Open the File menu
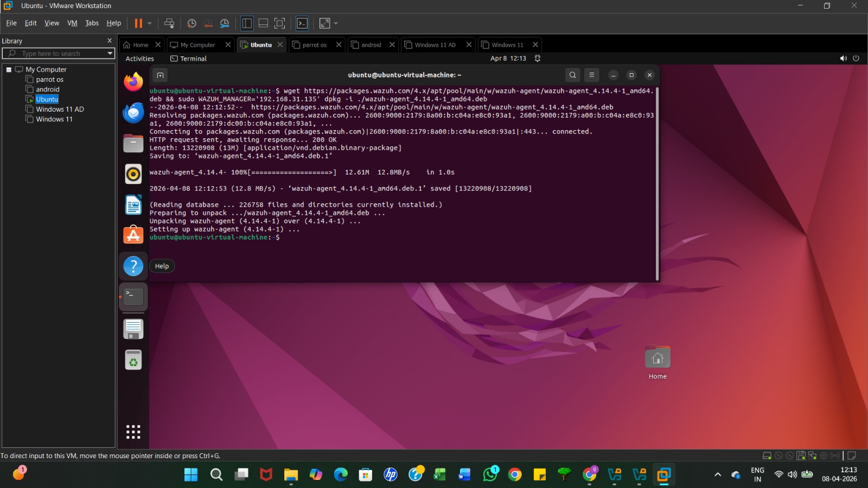The height and width of the screenshot is (488, 868). coord(11,23)
